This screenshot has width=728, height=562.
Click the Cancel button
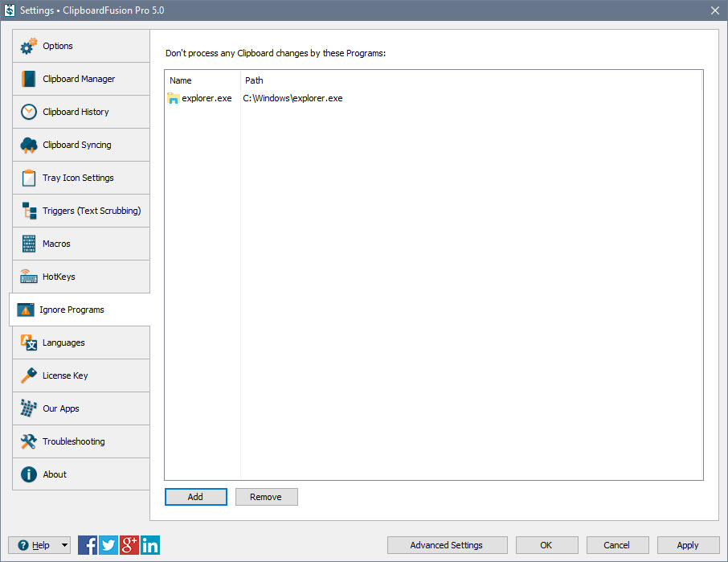(x=617, y=545)
